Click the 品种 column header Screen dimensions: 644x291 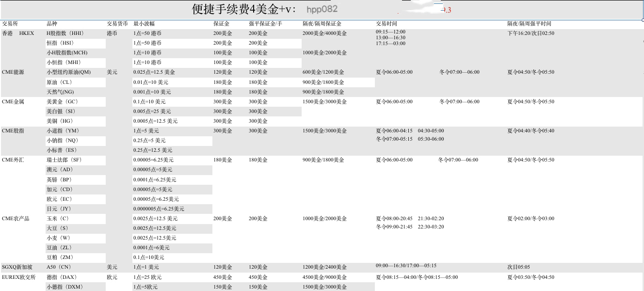click(x=52, y=24)
